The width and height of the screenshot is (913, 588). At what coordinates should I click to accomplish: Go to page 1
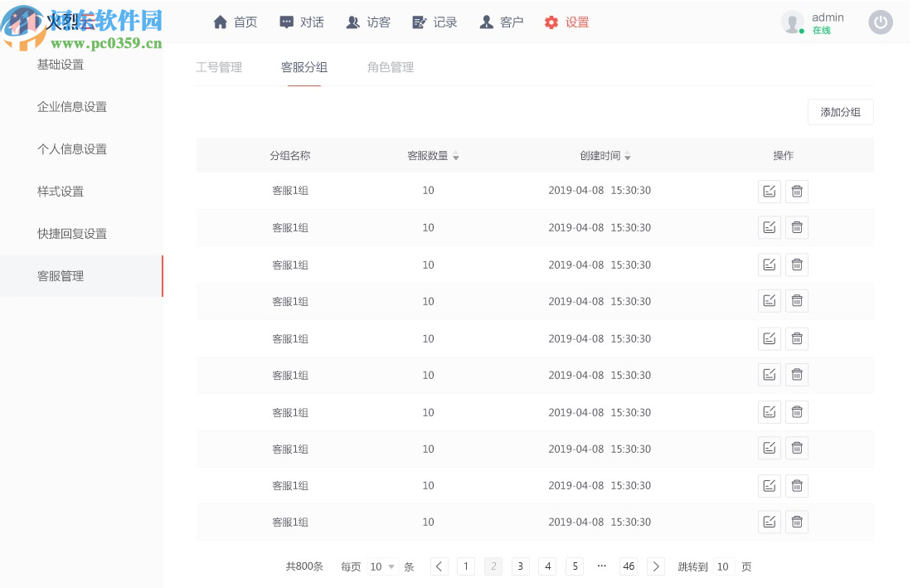(466, 566)
